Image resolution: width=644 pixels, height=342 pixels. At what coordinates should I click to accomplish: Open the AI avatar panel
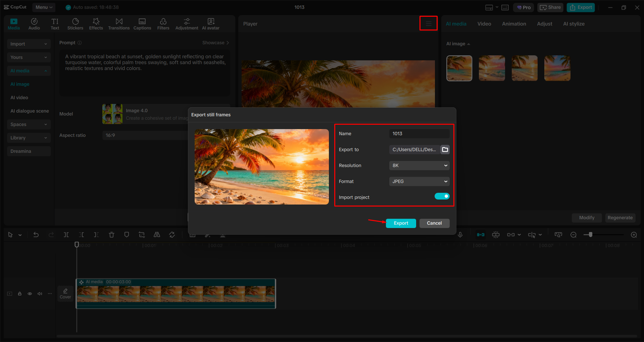(x=210, y=23)
